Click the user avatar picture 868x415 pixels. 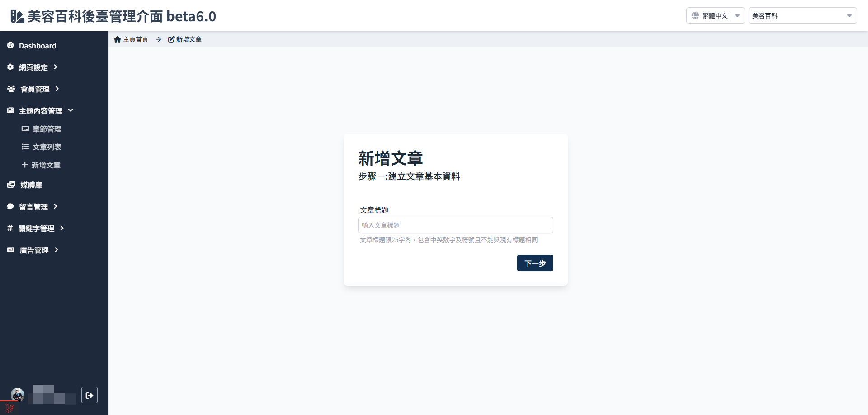[x=17, y=395]
